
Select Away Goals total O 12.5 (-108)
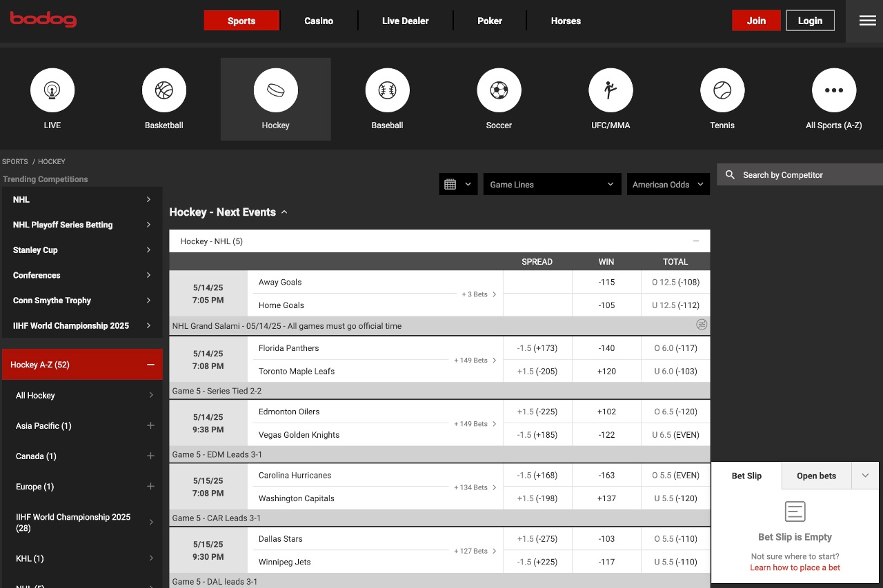click(x=675, y=282)
